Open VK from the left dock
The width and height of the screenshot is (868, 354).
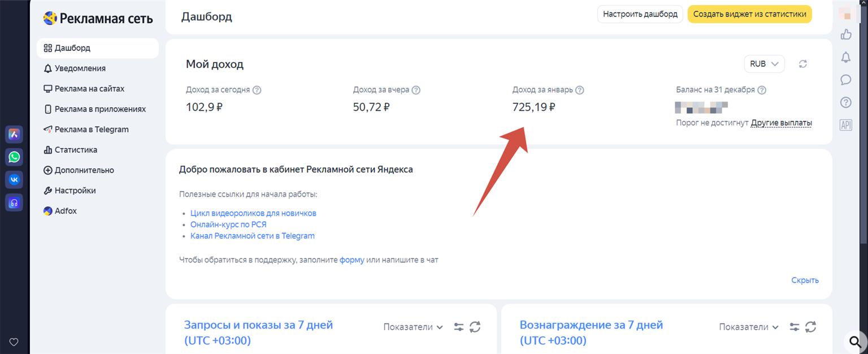pyautogui.click(x=14, y=179)
